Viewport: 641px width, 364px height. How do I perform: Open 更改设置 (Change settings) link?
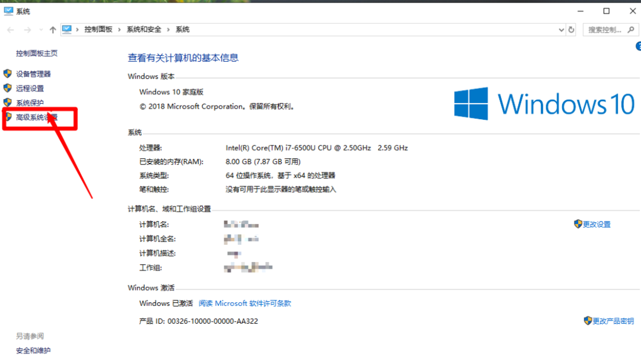coord(597,224)
